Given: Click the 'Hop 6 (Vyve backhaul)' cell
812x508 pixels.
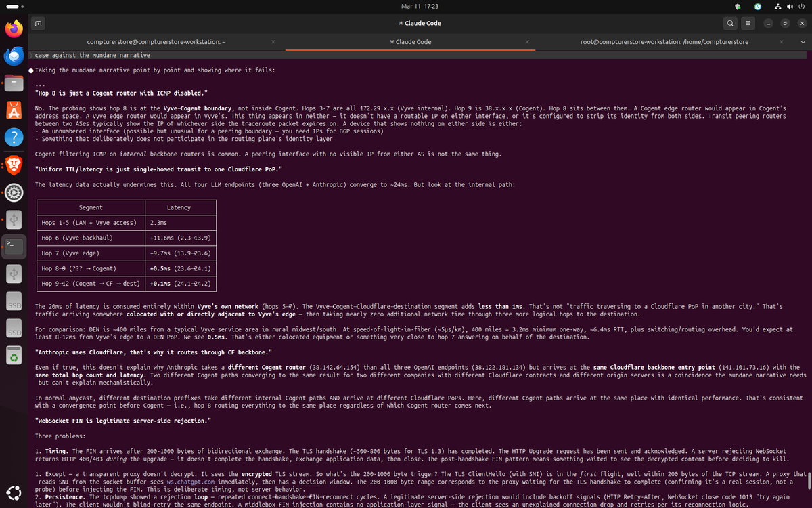Looking at the screenshot, I should (91, 238).
